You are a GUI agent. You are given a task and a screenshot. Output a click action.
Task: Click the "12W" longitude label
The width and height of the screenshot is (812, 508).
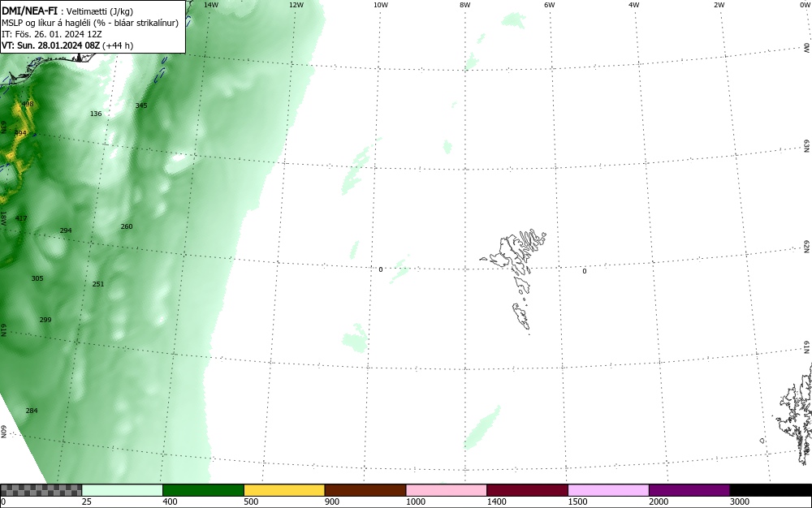pos(296,5)
